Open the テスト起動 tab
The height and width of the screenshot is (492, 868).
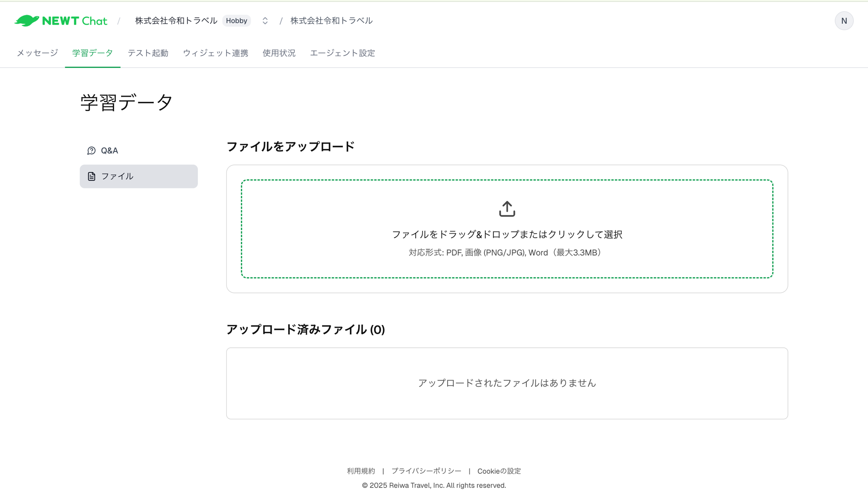(x=148, y=53)
